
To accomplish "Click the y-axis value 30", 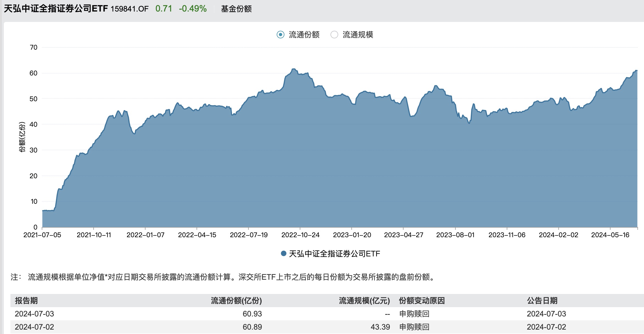I will point(33,150).
